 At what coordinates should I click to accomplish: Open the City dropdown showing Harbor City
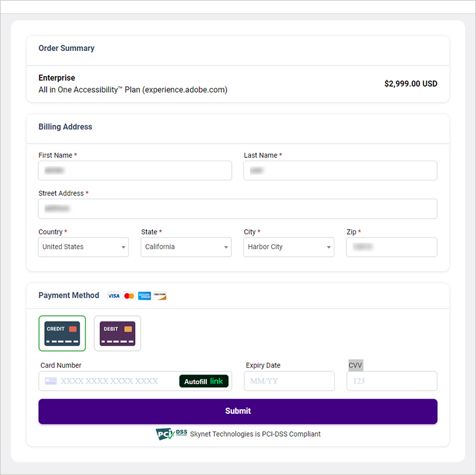coord(289,247)
